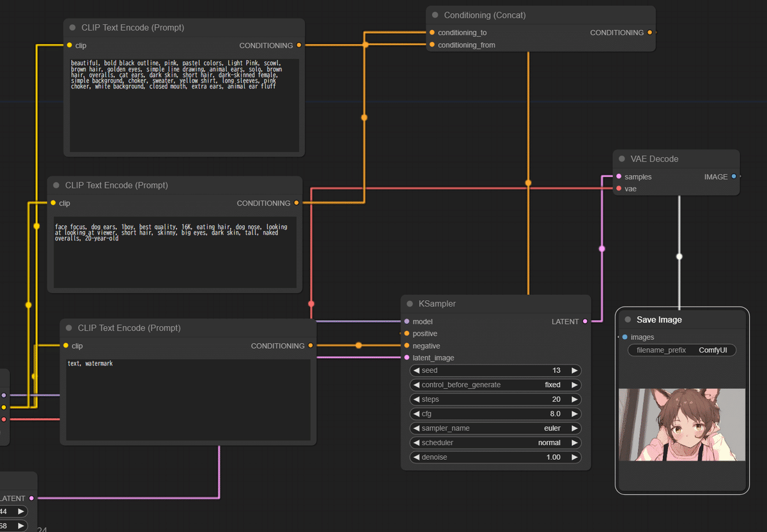Image resolution: width=767 pixels, height=532 pixels.
Task: Increase cfg using the right arrow
Action: click(575, 414)
